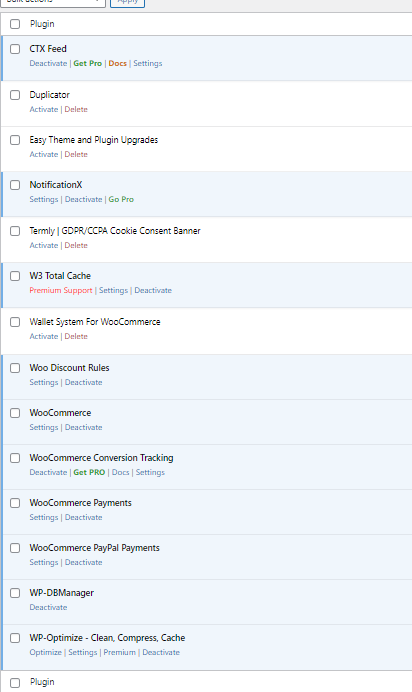412x692 pixels.
Task: Open WP-Optimize Settings
Action: point(82,652)
